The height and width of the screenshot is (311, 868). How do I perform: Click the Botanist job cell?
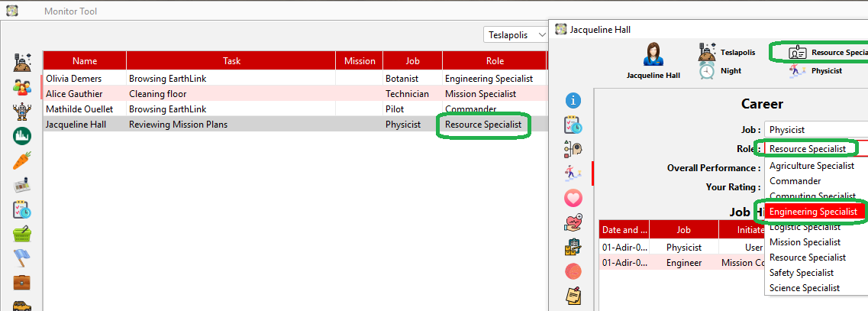click(412, 79)
